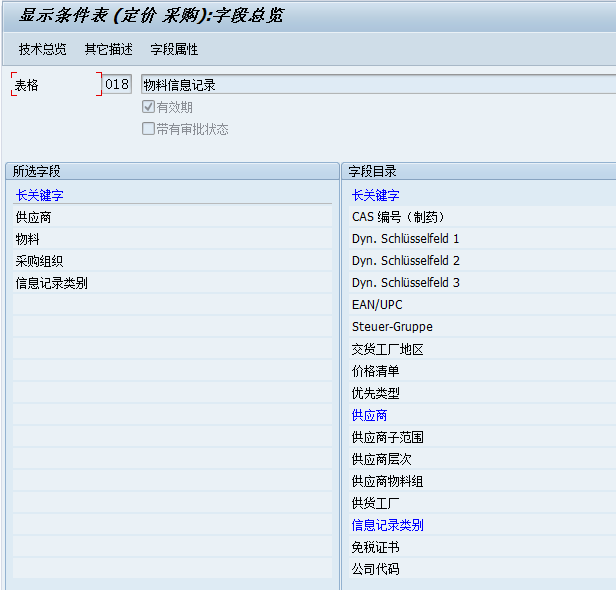This screenshot has width=616, height=590.
Task: Select 价格清单 in field catalog
Action: coord(482,371)
